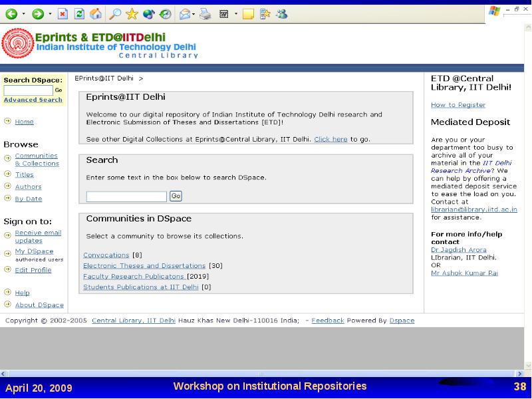Go to the browser Home page icon
532x399 pixels.
(x=96, y=14)
